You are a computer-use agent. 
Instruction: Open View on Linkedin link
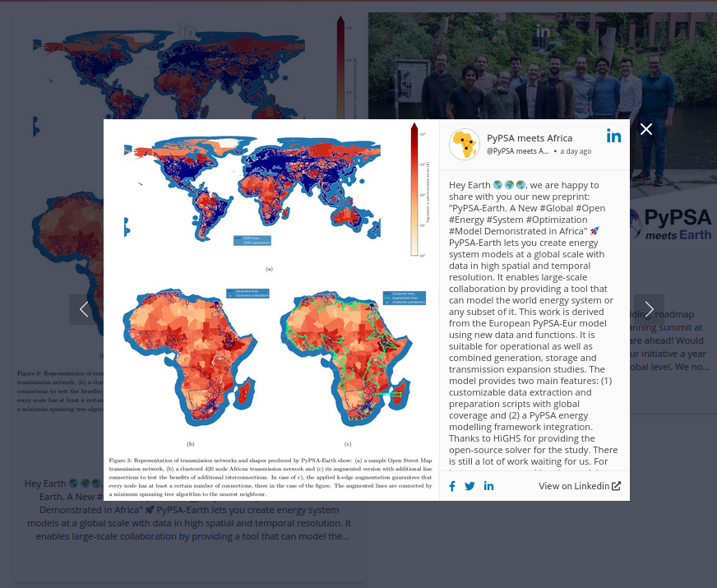(580, 486)
